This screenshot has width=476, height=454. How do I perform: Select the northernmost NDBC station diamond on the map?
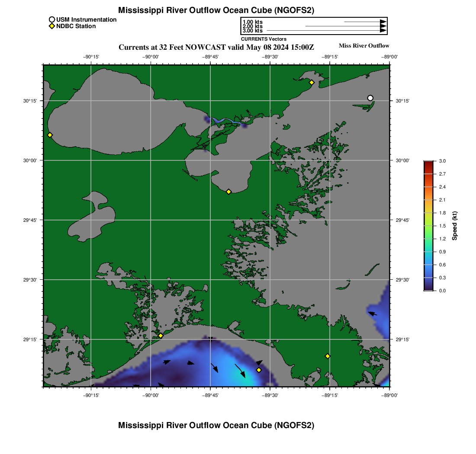coord(311,82)
